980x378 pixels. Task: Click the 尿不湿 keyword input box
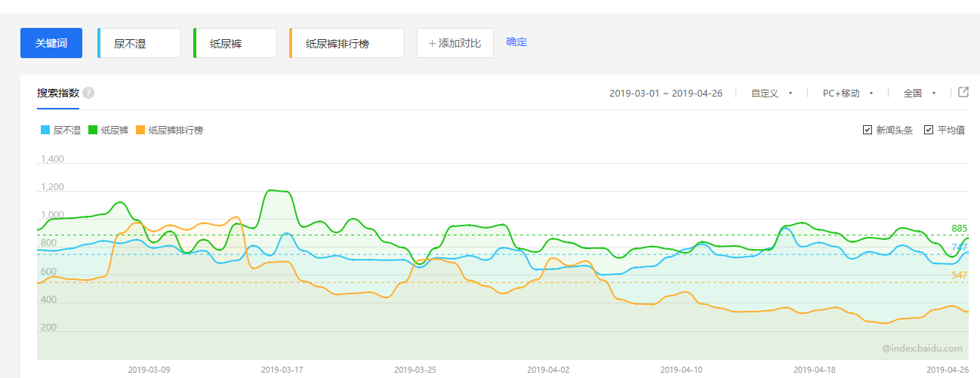point(140,43)
